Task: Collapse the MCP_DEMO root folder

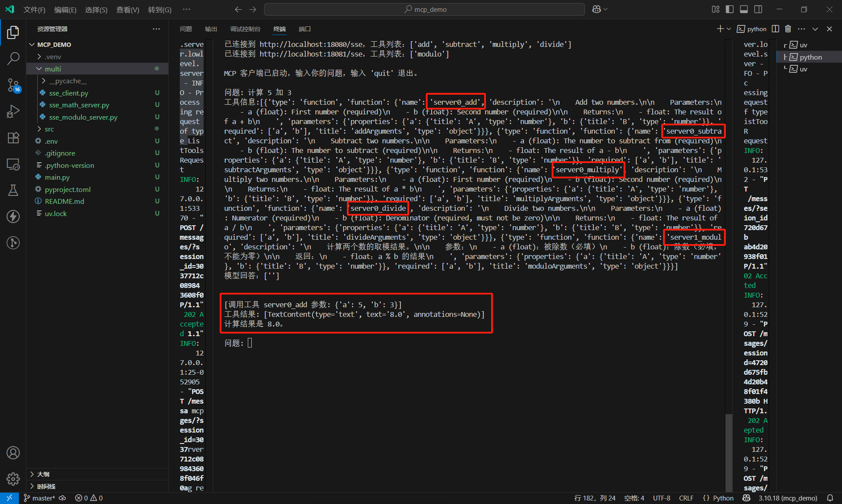Action: click(x=97, y=45)
